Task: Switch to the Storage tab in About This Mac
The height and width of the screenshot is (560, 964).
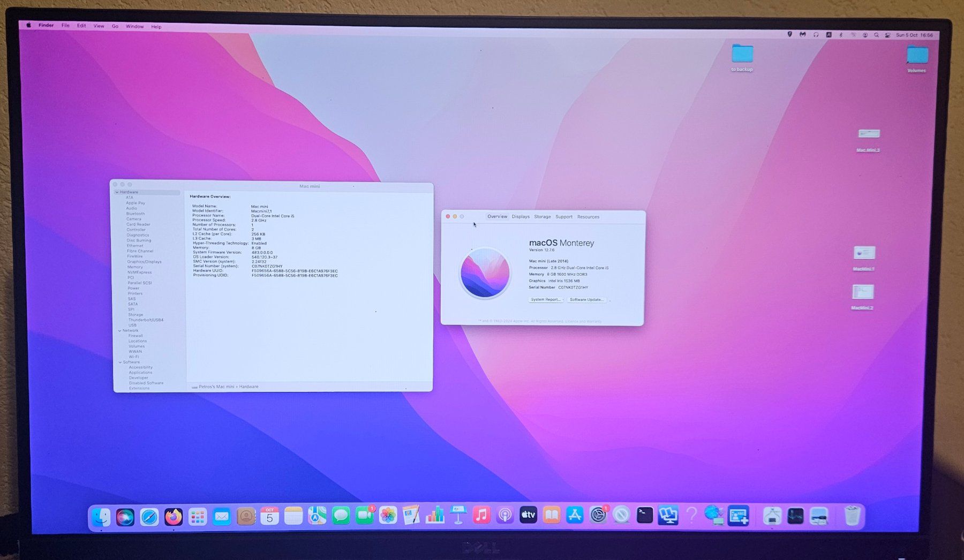Action: pos(541,217)
